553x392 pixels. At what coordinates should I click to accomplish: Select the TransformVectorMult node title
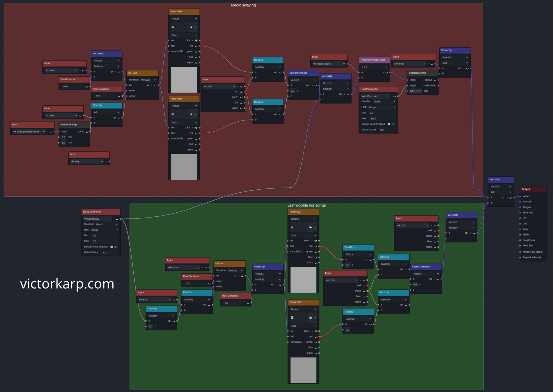coord(373,60)
